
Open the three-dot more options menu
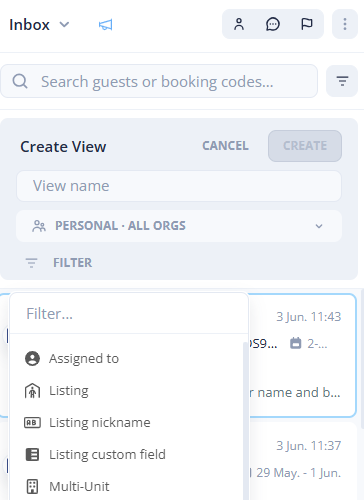click(x=345, y=24)
